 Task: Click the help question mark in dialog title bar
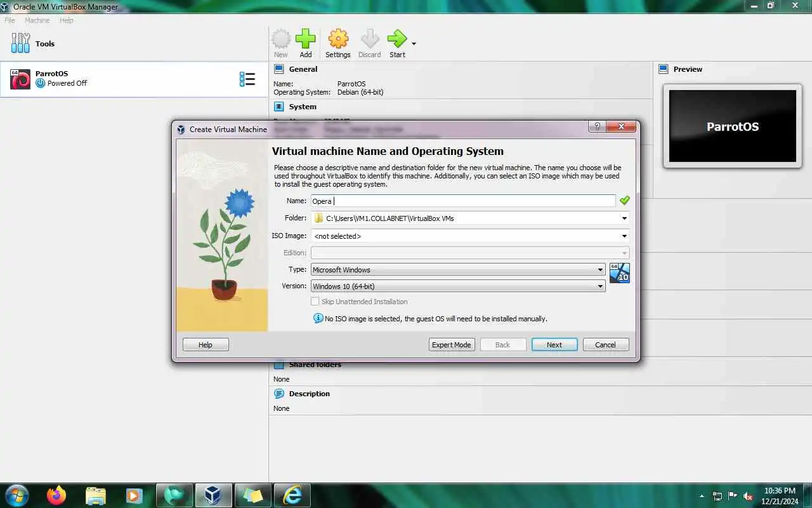(x=597, y=126)
